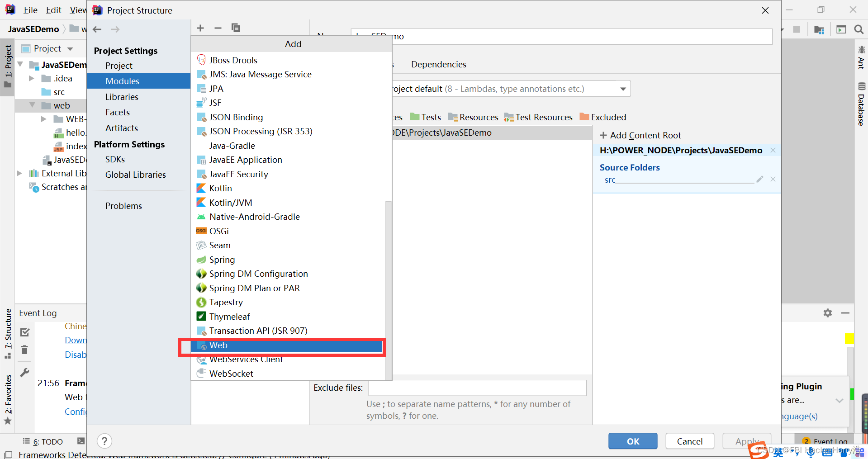This screenshot has height=459, width=868.
Task: Click Event Log wrench settings icon
Action: (x=25, y=373)
